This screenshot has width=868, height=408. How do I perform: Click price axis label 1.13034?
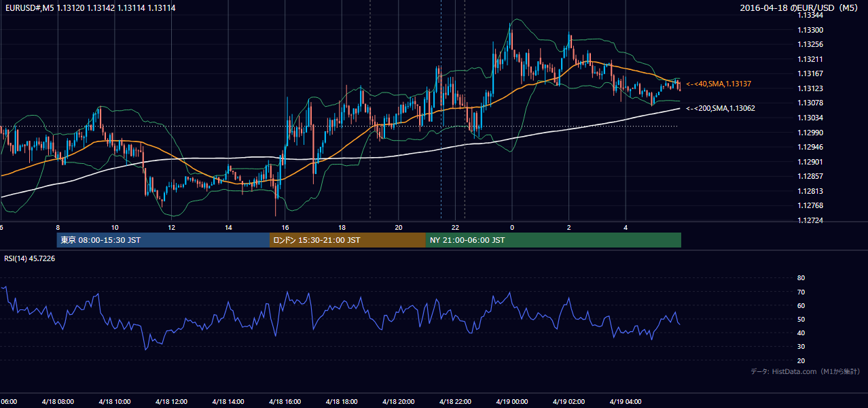point(810,118)
